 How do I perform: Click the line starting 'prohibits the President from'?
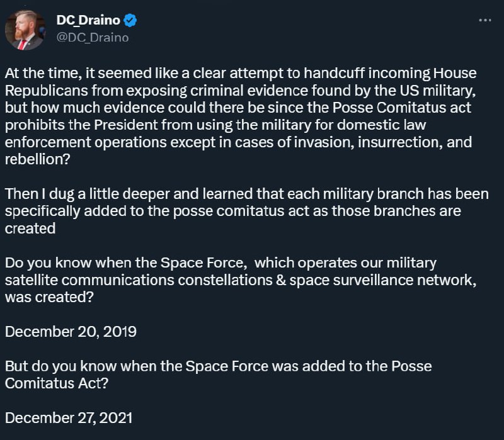click(x=215, y=125)
